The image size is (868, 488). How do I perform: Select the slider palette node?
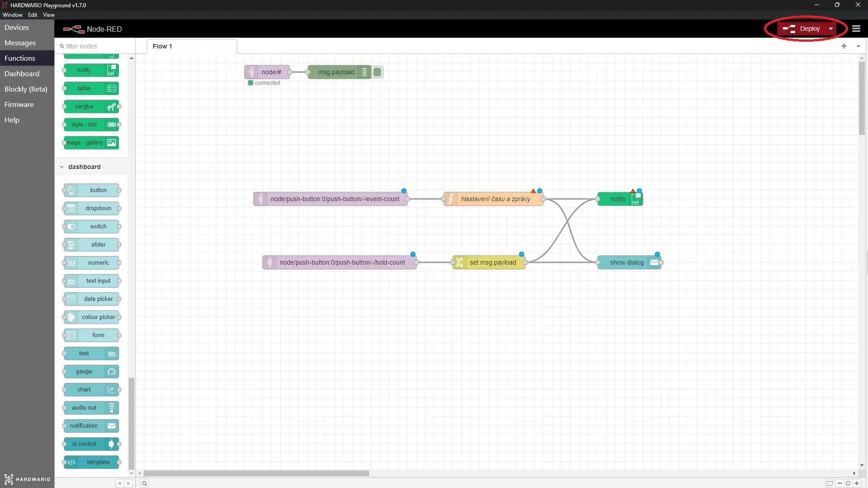click(91, 245)
